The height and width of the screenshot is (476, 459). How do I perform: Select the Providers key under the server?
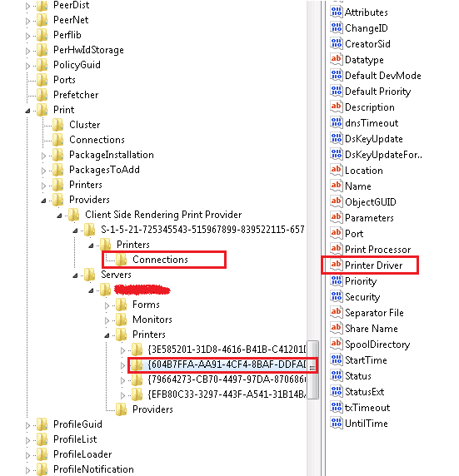tap(152, 409)
